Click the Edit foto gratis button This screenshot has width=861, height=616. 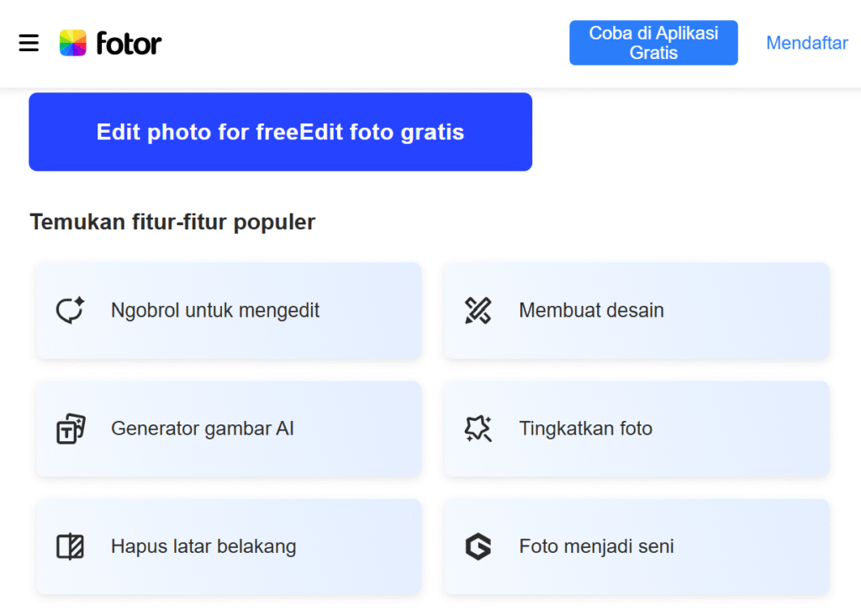(x=280, y=132)
